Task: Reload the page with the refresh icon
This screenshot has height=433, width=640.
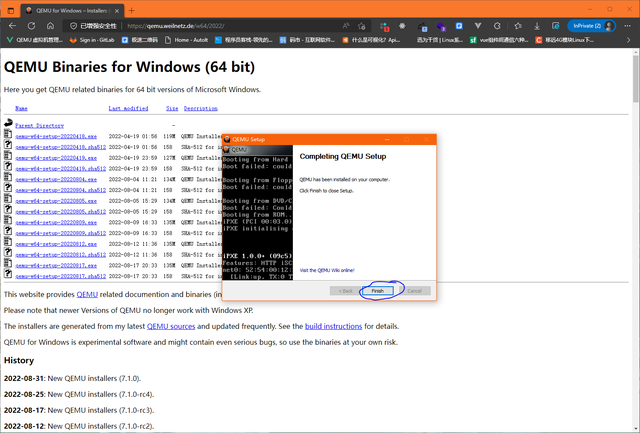Action: click(x=31, y=26)
